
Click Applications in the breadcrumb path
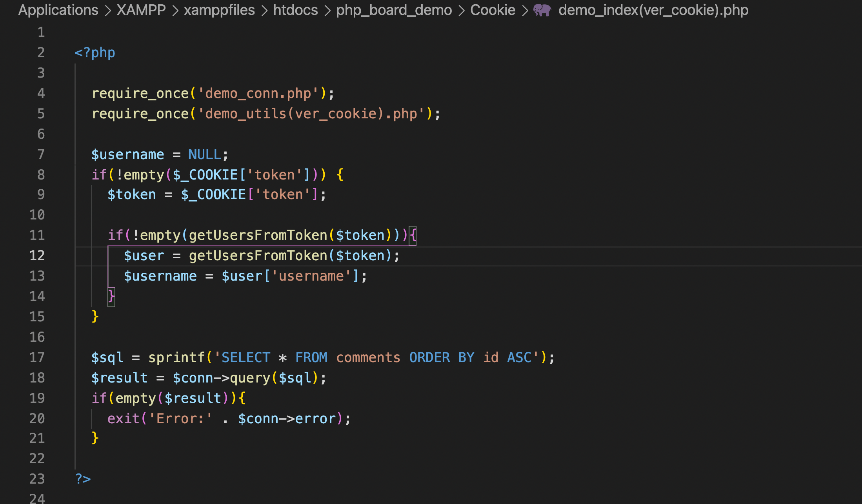[x=58, y=10]
